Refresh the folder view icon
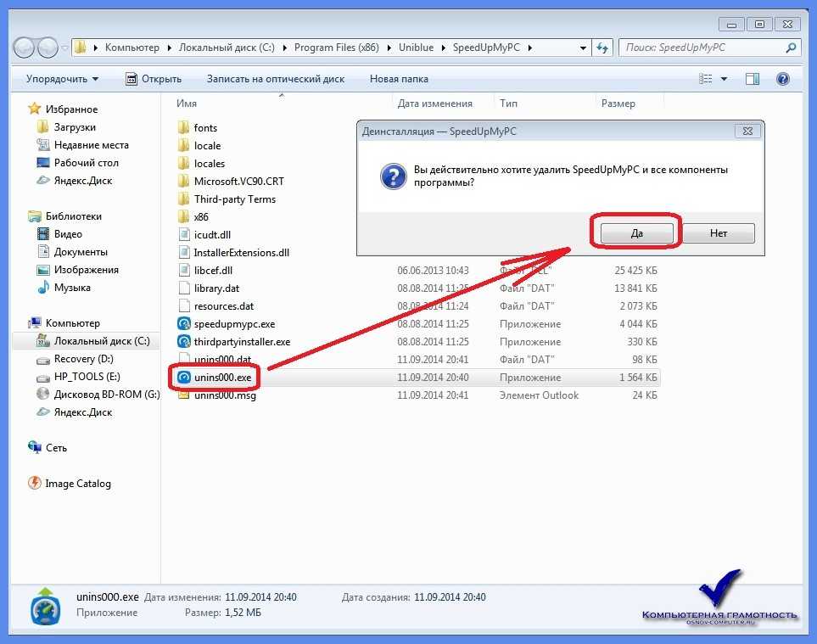This screenshot has width=817, height=644. 603,48
